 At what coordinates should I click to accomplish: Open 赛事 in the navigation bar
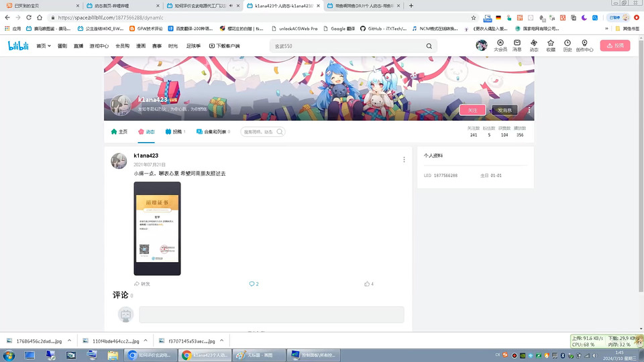coord(157,46)
